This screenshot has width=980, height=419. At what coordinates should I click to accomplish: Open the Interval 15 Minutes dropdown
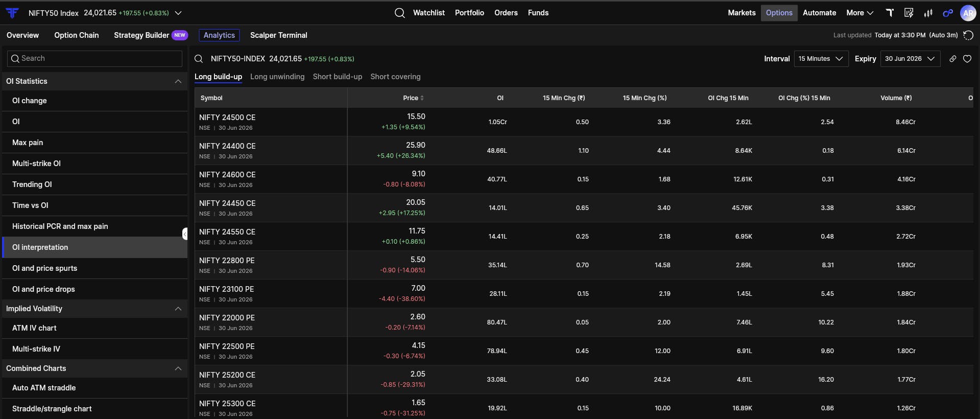[821, 59]
